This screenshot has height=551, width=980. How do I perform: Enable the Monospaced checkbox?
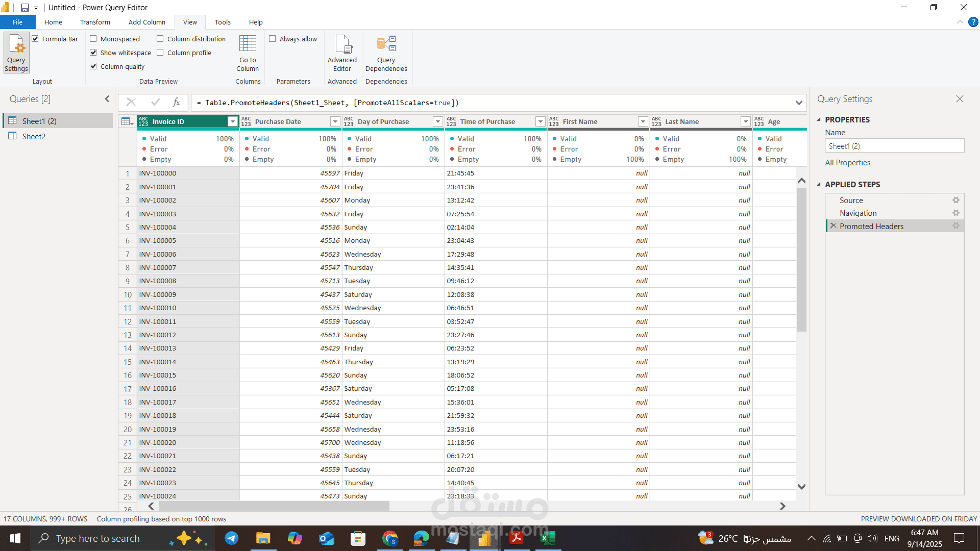coord(93,39)
